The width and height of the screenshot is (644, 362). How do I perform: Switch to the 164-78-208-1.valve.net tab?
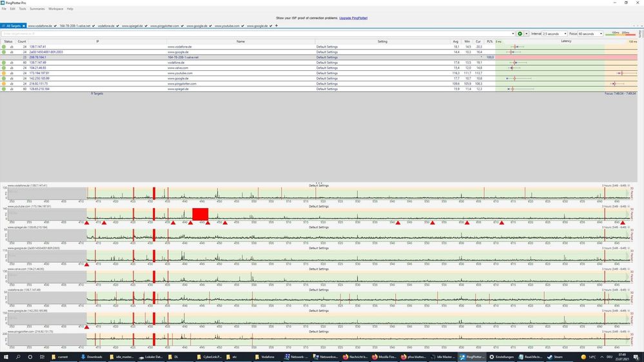[x=75, y=26]
